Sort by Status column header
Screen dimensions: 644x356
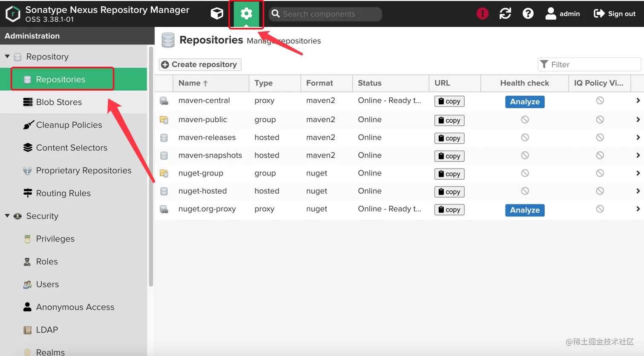pos(391,83)
